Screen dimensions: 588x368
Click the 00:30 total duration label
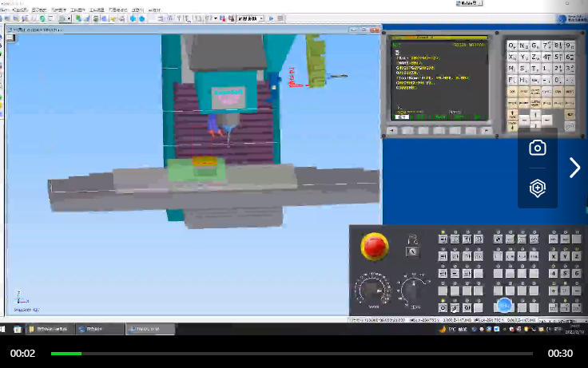click(x=560, y=354)
